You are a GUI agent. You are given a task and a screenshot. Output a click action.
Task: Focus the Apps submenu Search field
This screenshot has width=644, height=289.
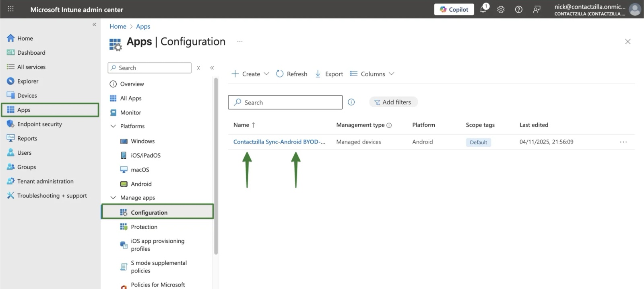[x=149, y=68]
